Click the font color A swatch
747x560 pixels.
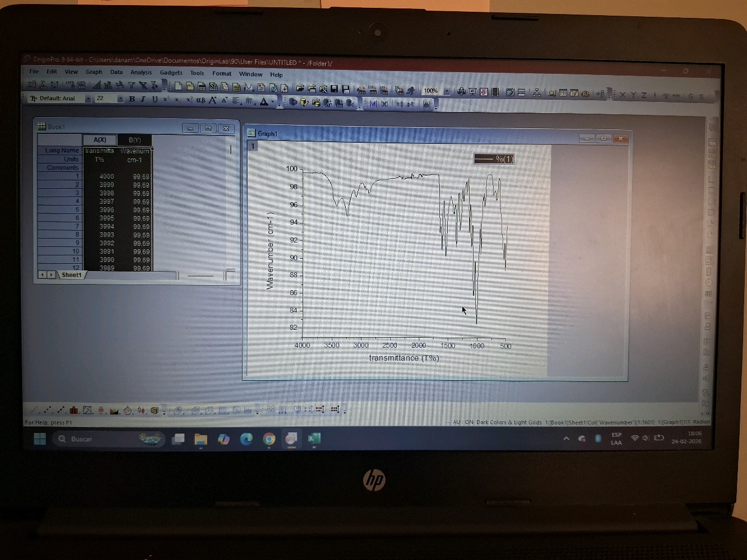(264, 101)
